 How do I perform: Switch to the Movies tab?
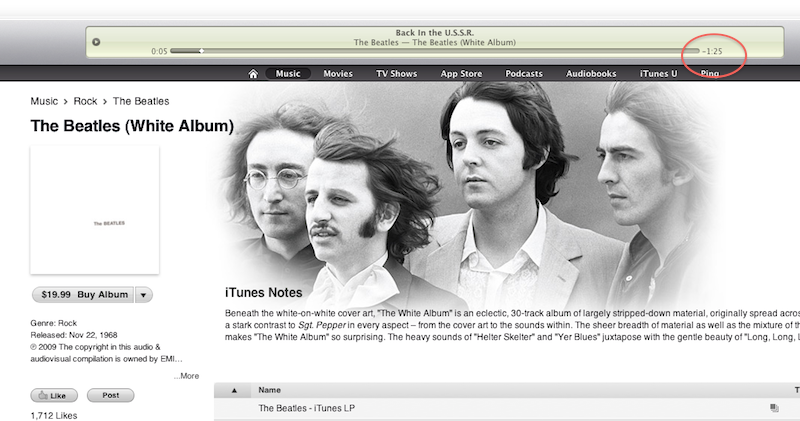point(338,73)
